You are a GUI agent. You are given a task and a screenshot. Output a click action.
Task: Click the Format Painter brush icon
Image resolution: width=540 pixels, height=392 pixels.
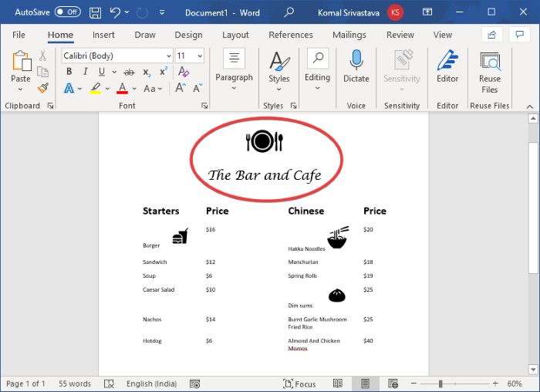pyautogui.click(x=43, y=88)
